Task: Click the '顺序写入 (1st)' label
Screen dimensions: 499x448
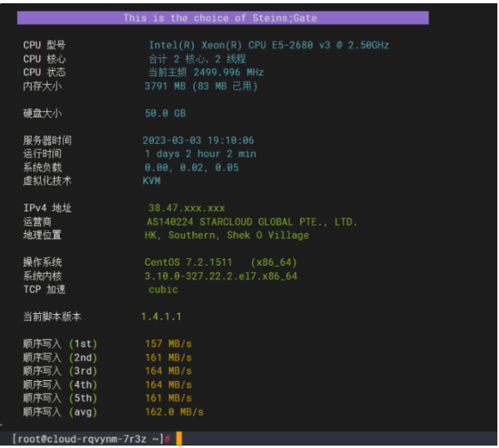Action: (x=60, y=343)
